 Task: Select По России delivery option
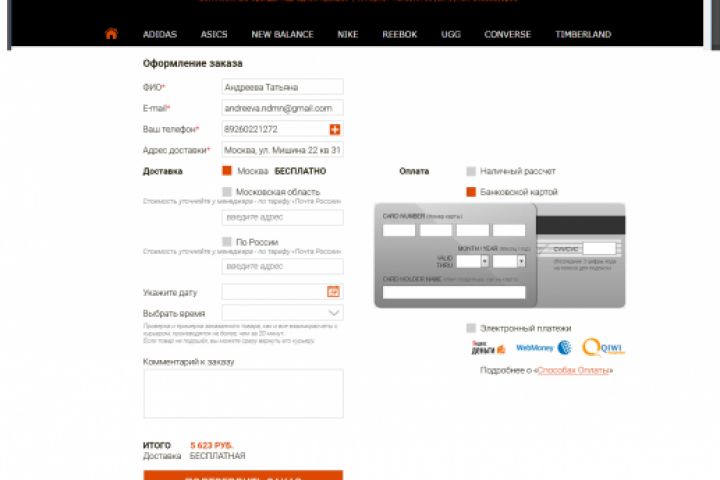click(227, 242)
